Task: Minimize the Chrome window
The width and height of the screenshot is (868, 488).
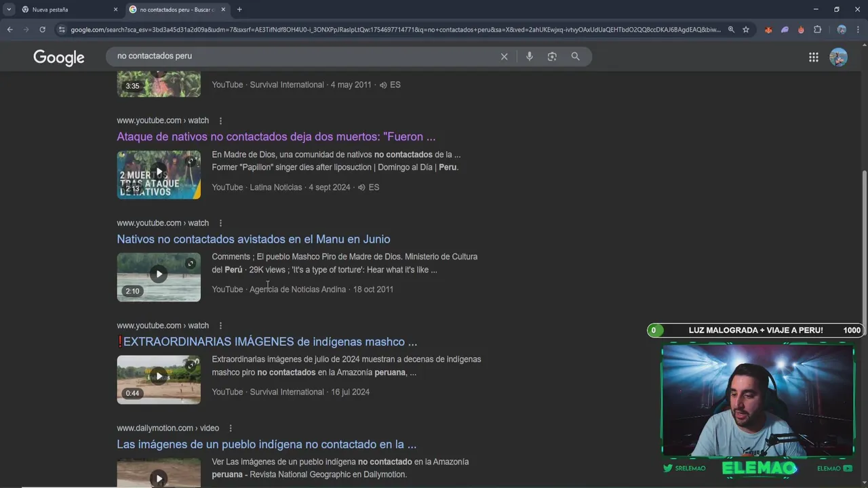Action: click(816, 9)
